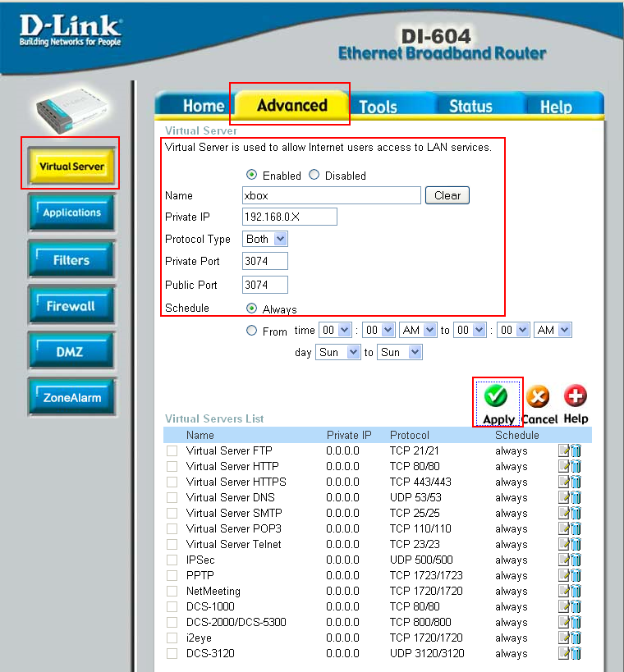Click the orange Cancel X icon
Viewport: 624px width, 672px height.
pyautogui.click(x=537, y=397)
